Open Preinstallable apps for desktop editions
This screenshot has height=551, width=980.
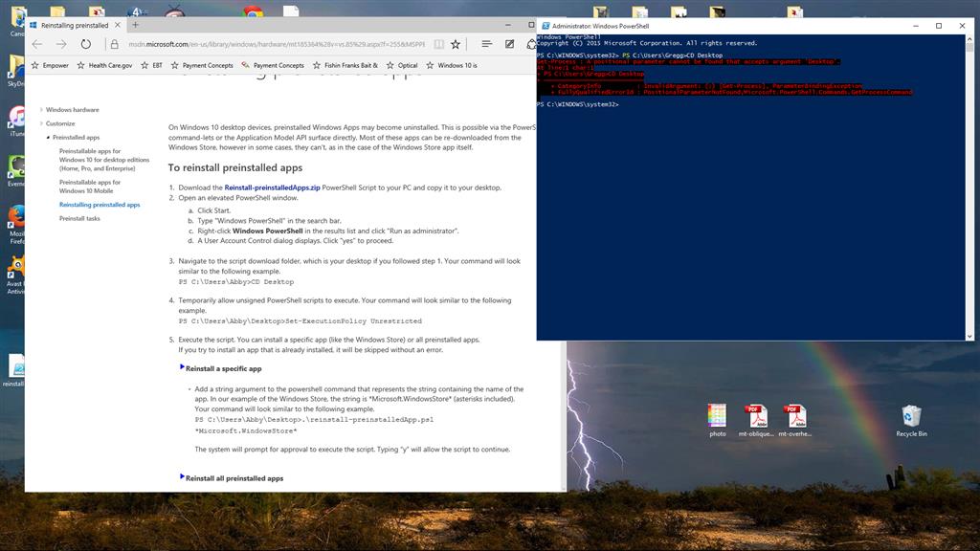click(x=104, y=160)
